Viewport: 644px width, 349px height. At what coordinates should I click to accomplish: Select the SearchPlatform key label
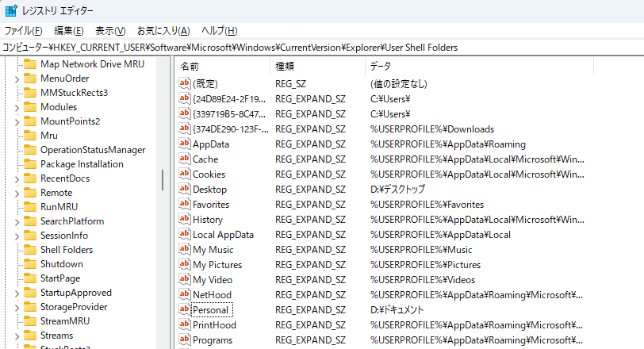tap(72, 221)
